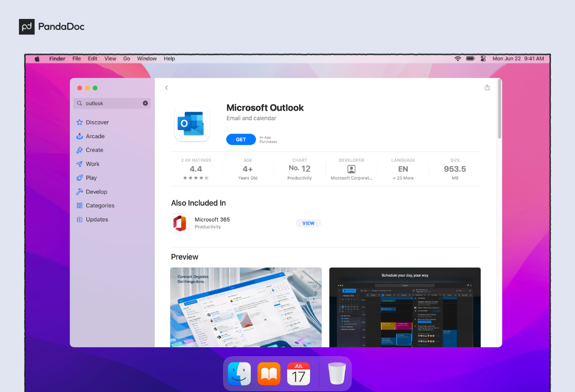The image size is (575, 392).
Task: Click the 4+ age rating
Action: 248,169
